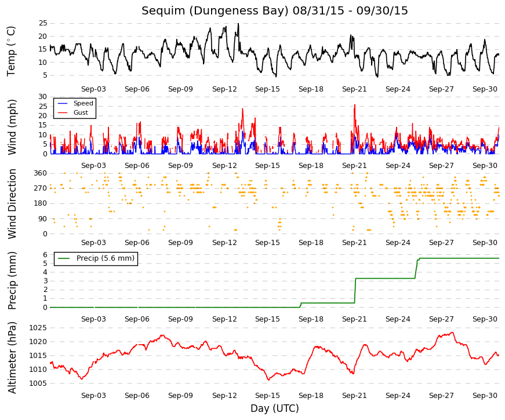
Task: Click the Speed legend text
Action: tap(83, 103)
